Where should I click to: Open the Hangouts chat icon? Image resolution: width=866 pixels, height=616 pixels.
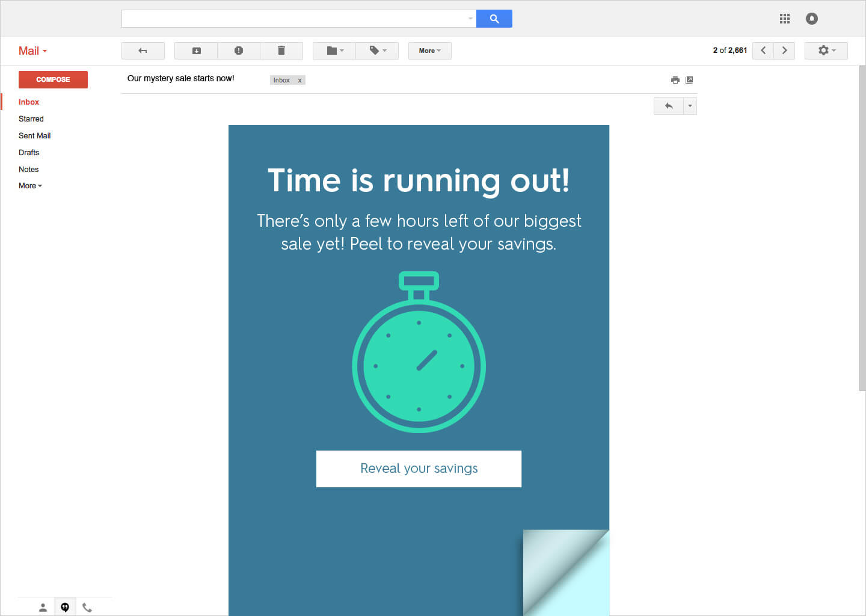pyautogui.click(x=65, y=608)
